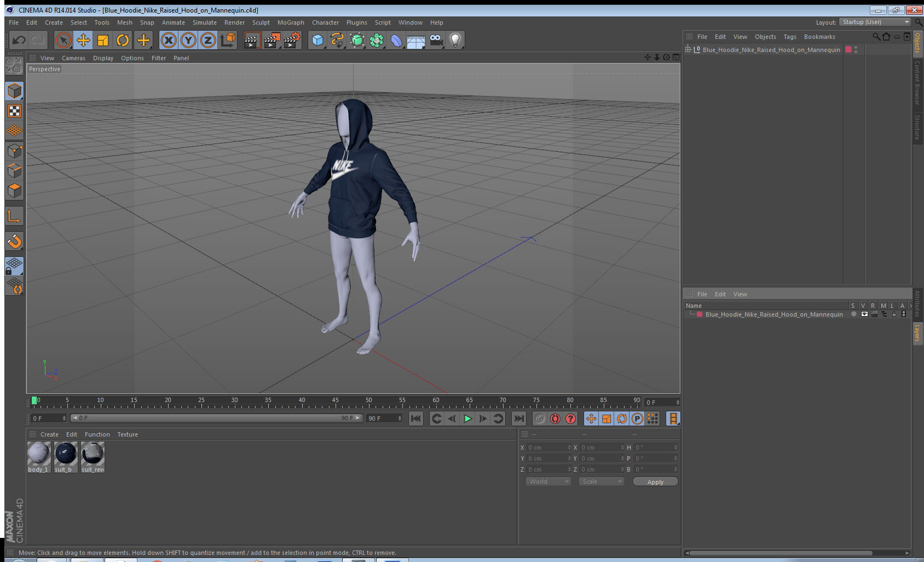Click the Undo arrow icon

pos(19,40)
